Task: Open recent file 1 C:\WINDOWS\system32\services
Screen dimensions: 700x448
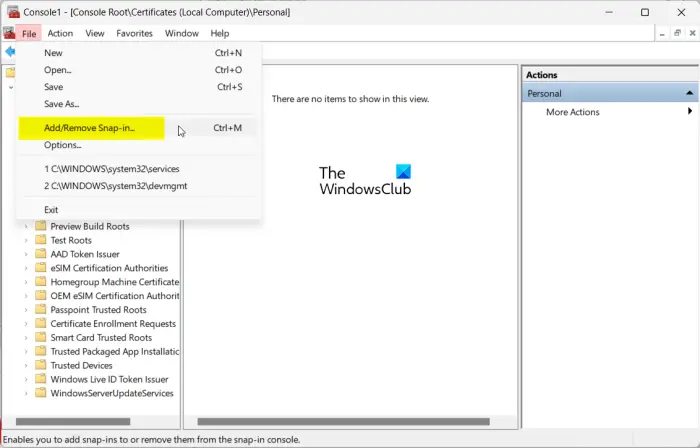Action: coord(138,169)
